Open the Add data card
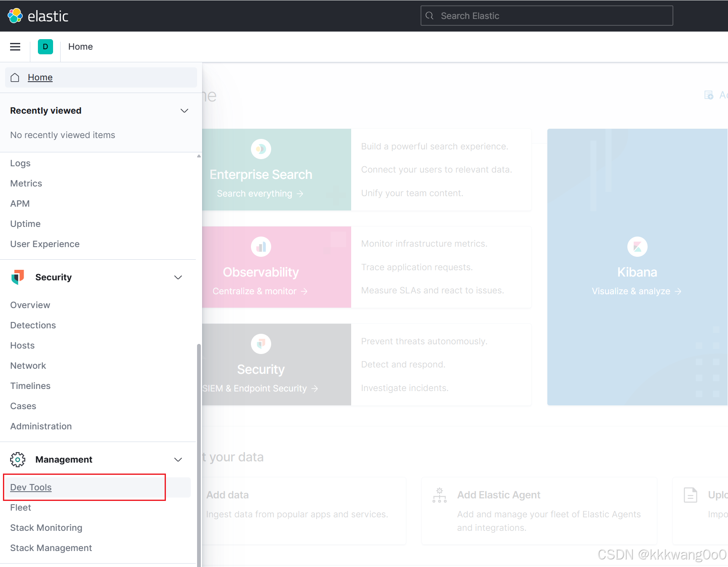Viewport: 728px width, 567px height. (304, 511)
